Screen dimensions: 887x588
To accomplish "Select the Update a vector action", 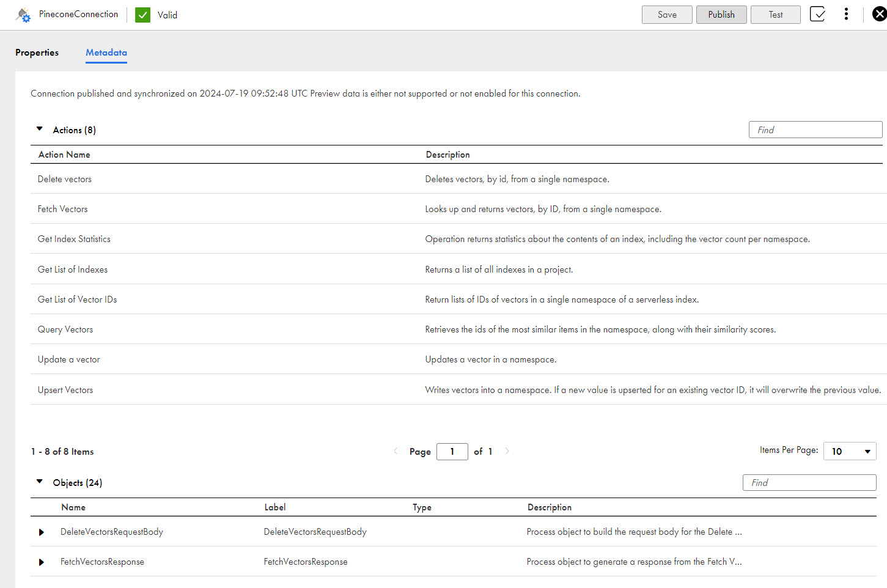I will [68, 359].
